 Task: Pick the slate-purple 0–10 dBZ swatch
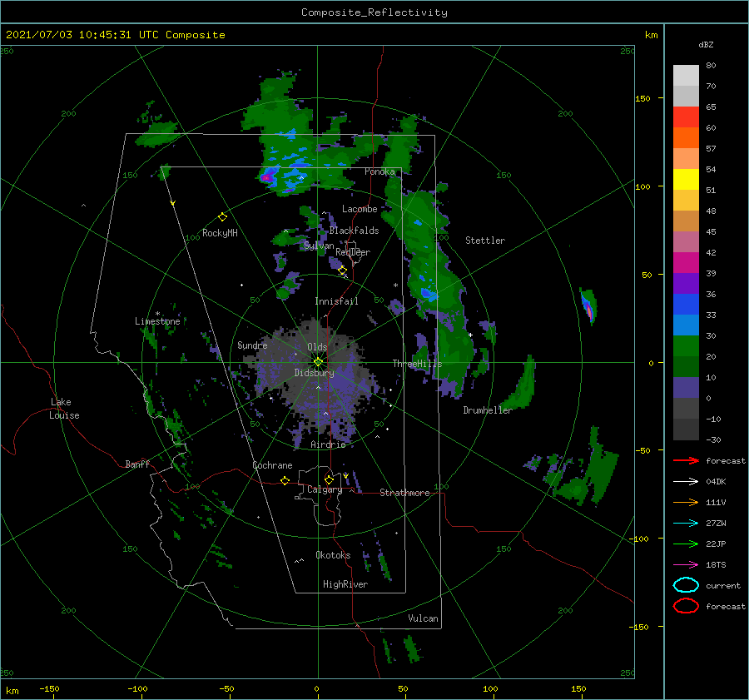click(x=686, y=387)
